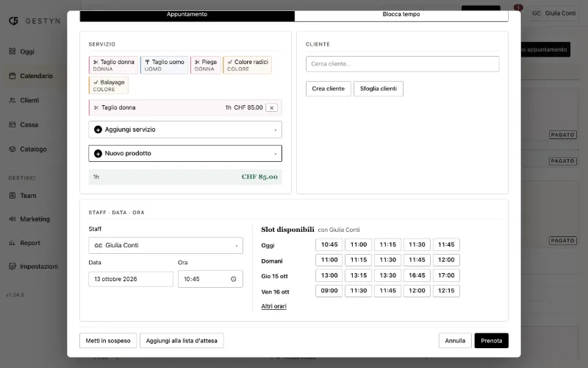The image size is (588, 368).
Task: Click the Annulla button
Action: (455, 341)
